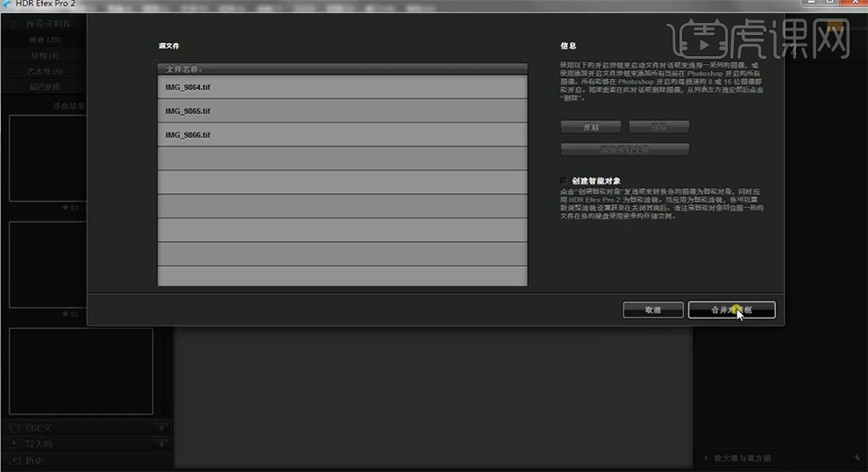This screenshot has width=868, height=472.
Task: Click the star icon beside preset 02
Action: click(66, 313)
